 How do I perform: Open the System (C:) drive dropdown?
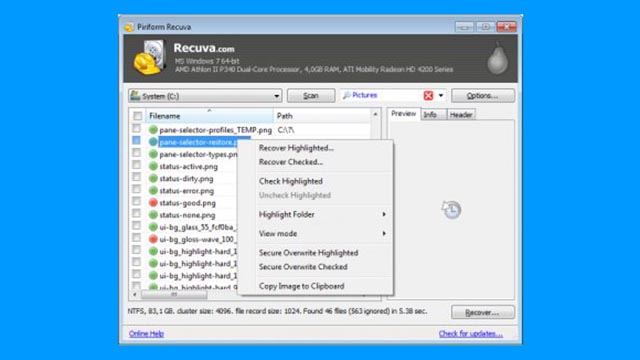coord(205,96)
